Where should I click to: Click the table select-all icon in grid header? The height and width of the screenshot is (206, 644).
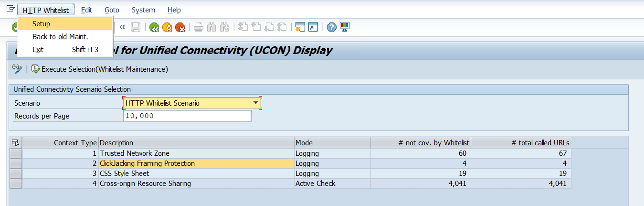point(15,142)
